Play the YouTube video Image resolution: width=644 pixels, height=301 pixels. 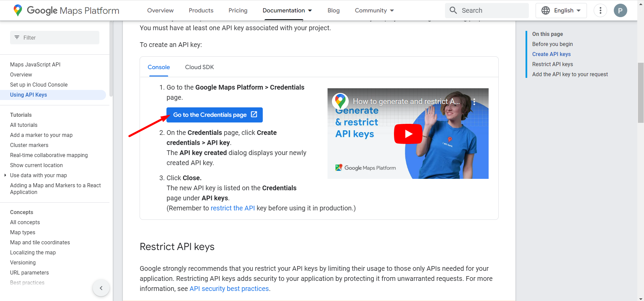(x=408, y=134)
